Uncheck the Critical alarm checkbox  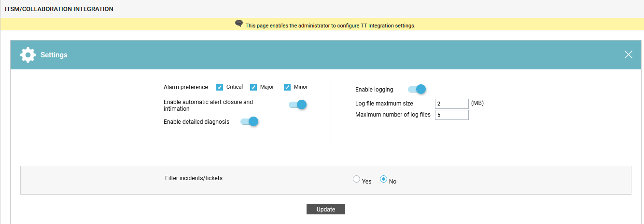[x=220, y=87]
